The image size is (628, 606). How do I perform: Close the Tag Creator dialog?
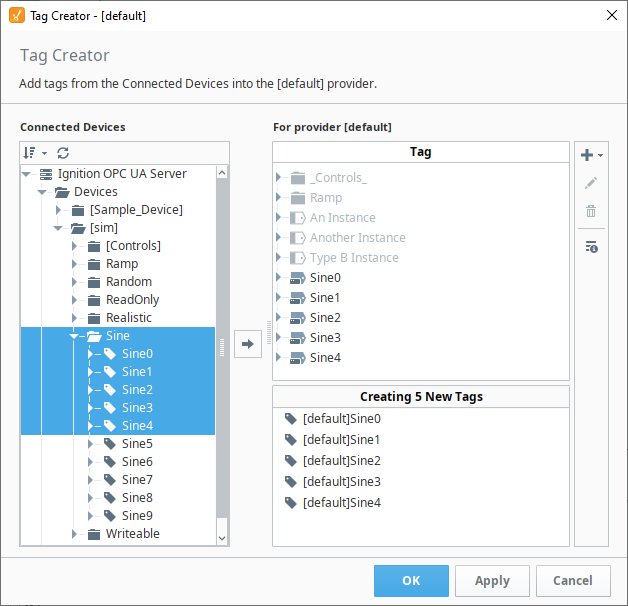pos(612,15)
